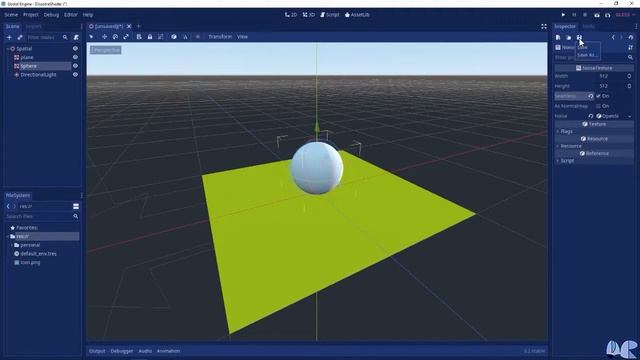Open the Scene menu
This screenshot has height=360, width=640.
[11, 15]
